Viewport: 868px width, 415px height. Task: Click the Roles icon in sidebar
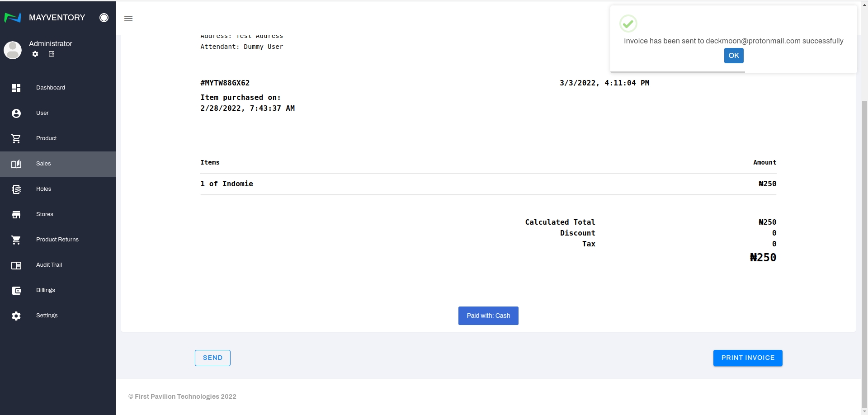click(16, 189)
